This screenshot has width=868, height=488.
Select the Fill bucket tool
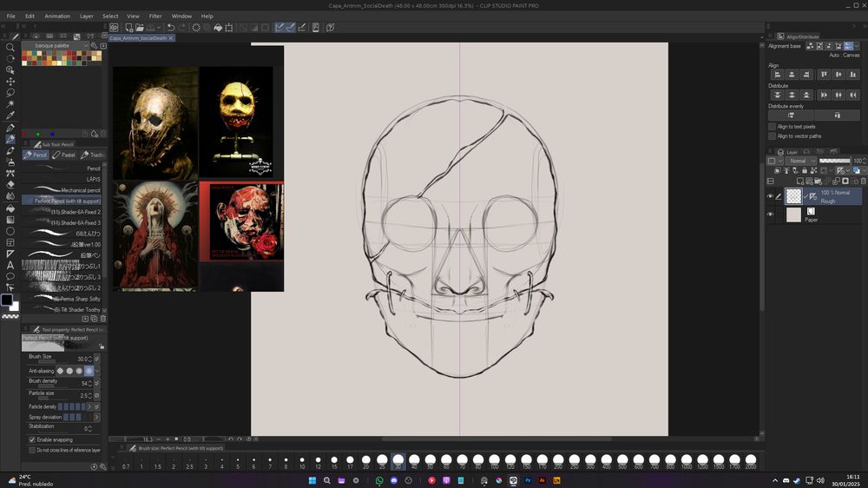click(10, 208)
